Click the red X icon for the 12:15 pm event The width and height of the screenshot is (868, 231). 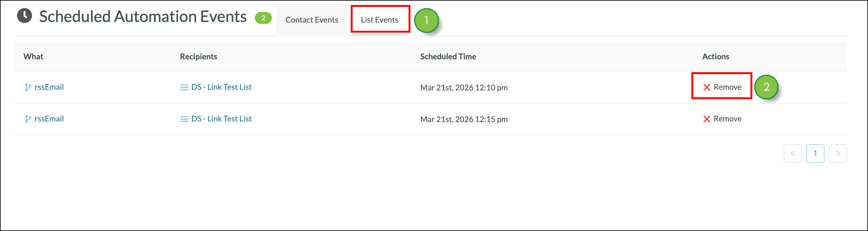point(706,119)
